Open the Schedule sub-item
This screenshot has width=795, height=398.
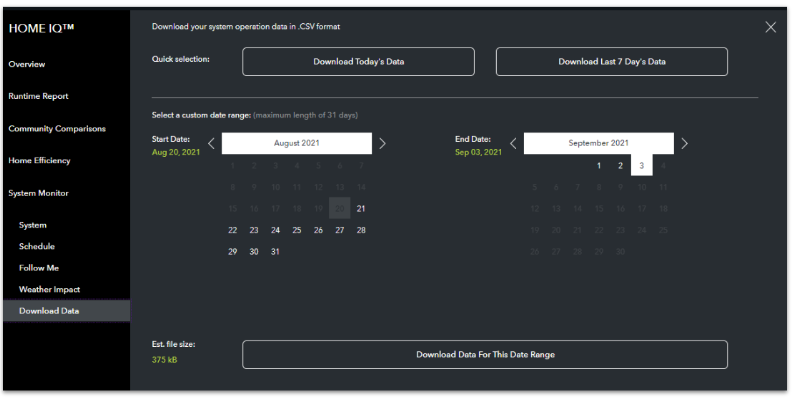37,246
